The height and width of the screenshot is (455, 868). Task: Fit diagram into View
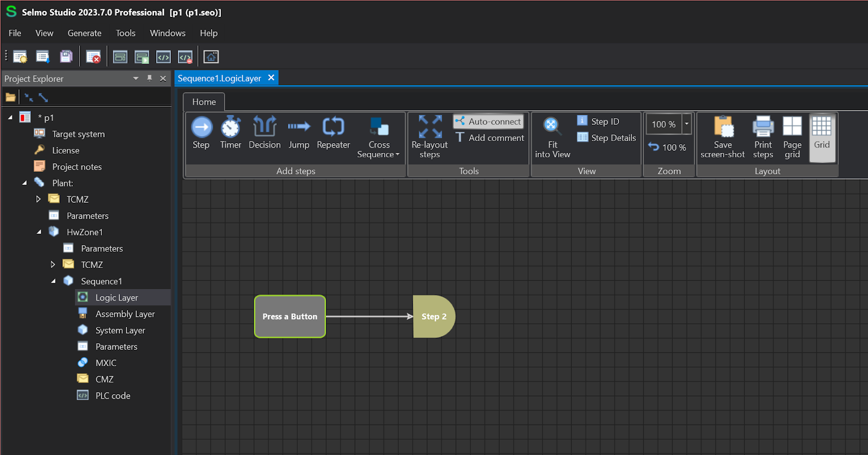coord(552,138)
